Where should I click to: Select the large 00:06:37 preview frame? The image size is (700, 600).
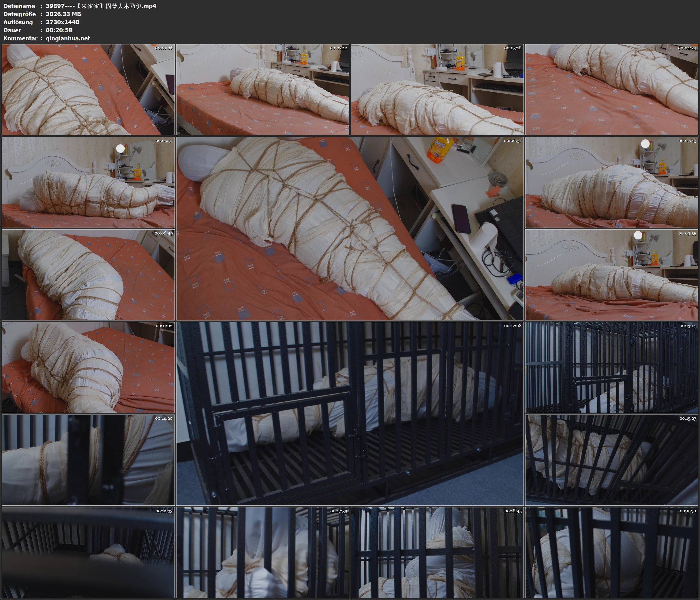(x=350, y=228)
